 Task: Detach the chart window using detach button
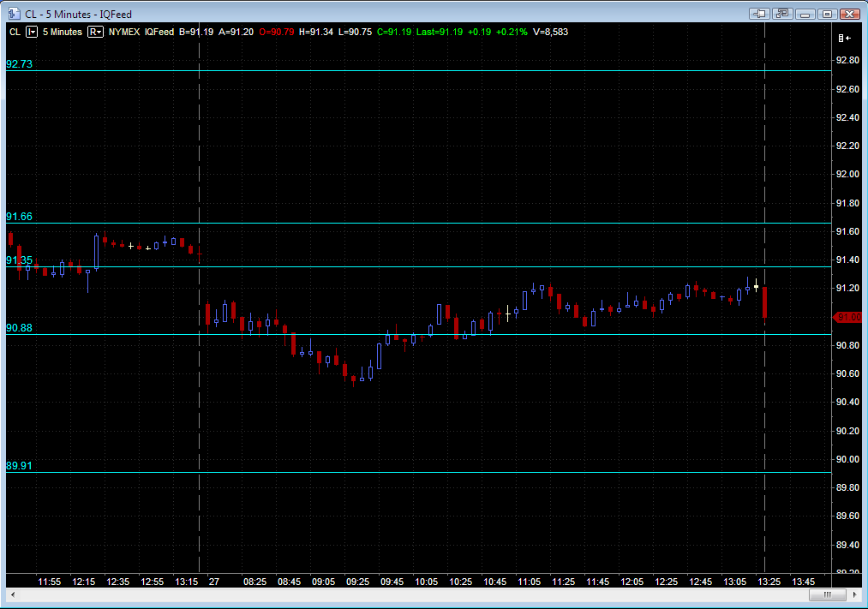pos(782,14)
